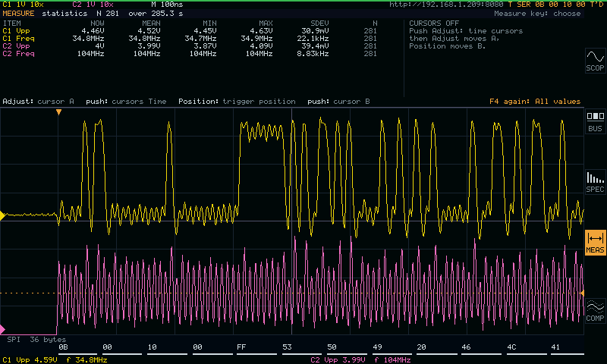
Task: Select the highlighted MEAS measurement icon
Action: (x=595, y=243)
